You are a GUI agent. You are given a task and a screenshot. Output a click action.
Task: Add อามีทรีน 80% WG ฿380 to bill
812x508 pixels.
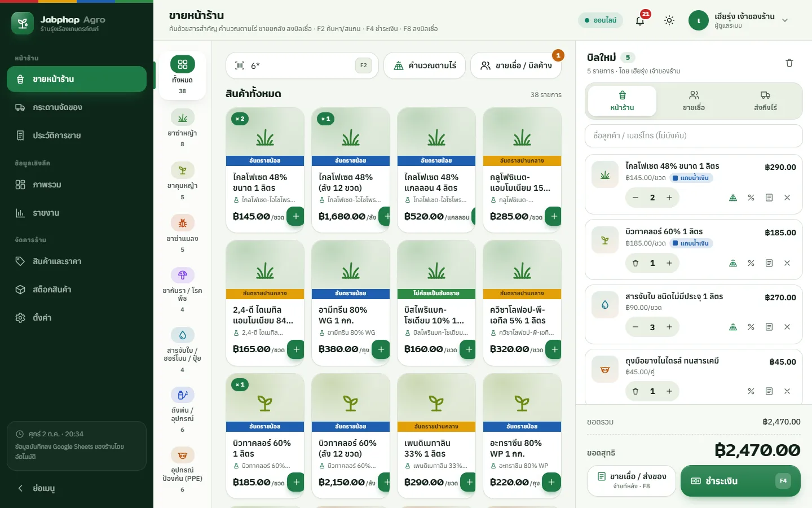[x=381, y=349]
